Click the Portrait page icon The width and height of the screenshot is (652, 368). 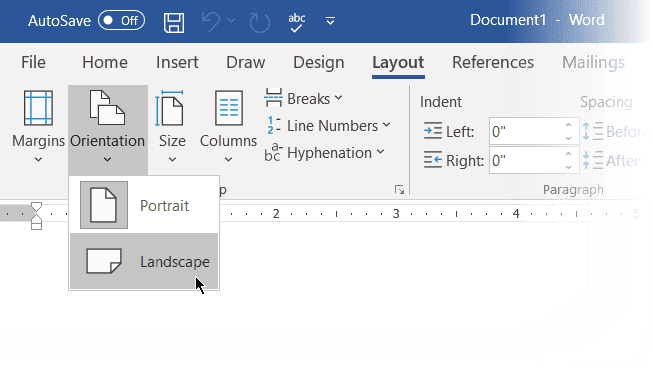104,205
